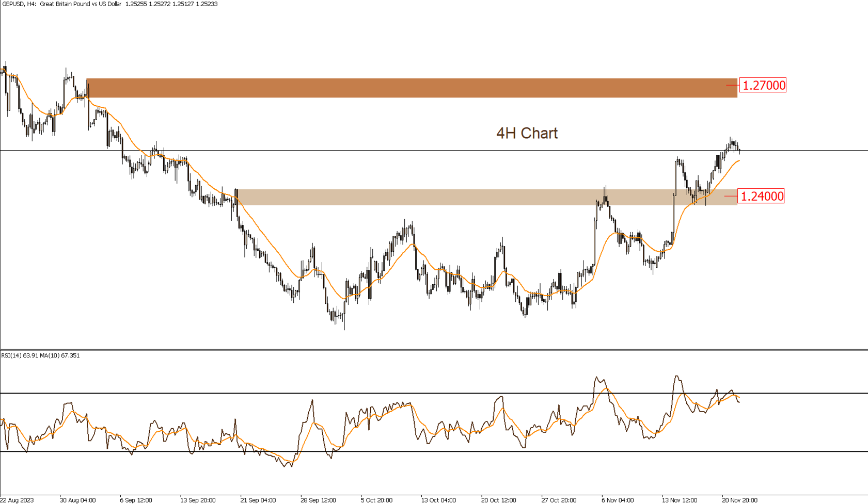Screen dimensions: 868x504
Task: Select the dark brown resistance zone rectangle
Action: tap(412, 88)
